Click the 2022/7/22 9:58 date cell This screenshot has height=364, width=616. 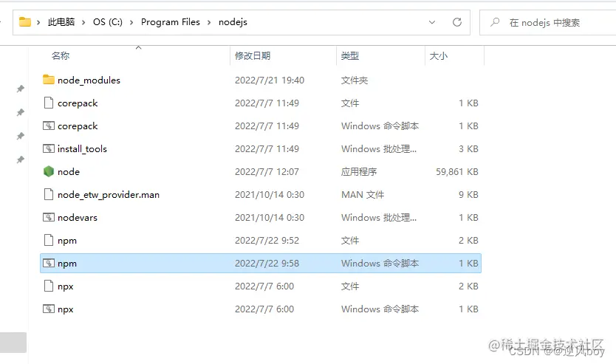[x=267, y=263]
